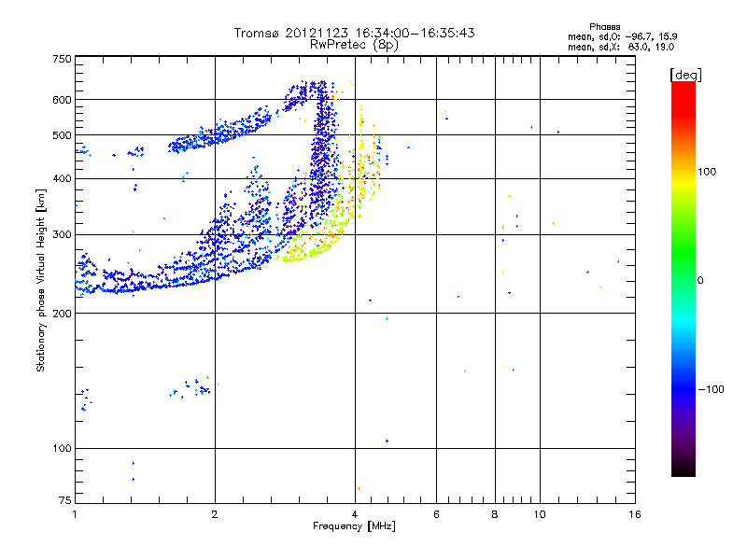Click the y-axis '750' tick label
Screen dimensions: 747x560
point(62,59)
